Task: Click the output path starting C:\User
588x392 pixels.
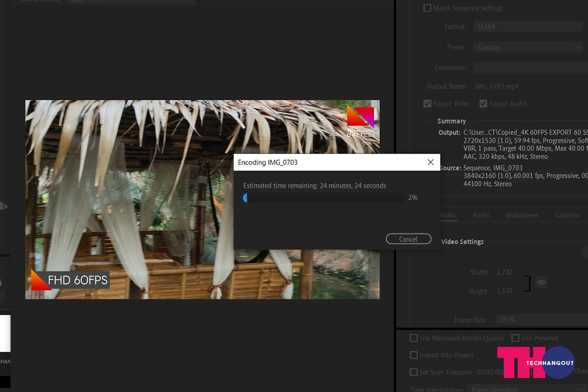Action: (x=525, y=133)
